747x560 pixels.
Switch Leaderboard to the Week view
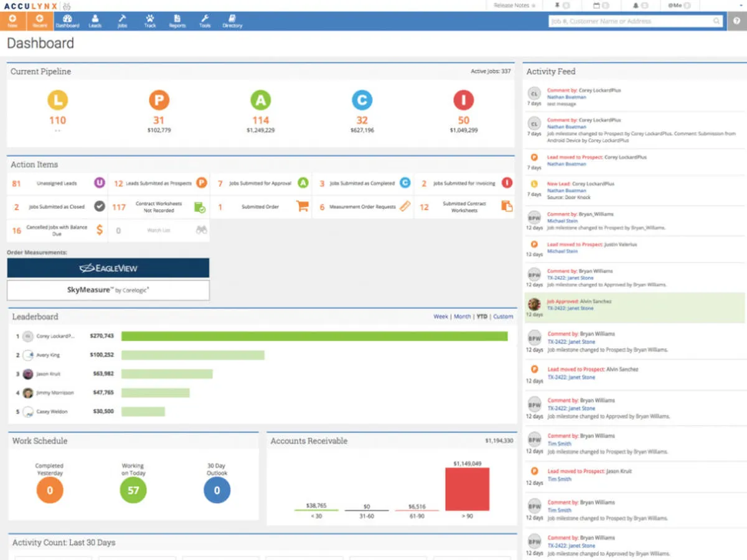coord(441,317)
